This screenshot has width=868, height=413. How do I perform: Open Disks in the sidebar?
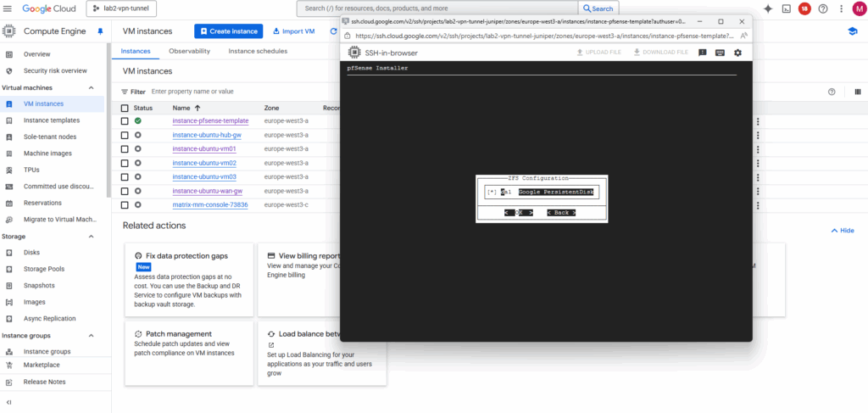(x=31, y=253)
